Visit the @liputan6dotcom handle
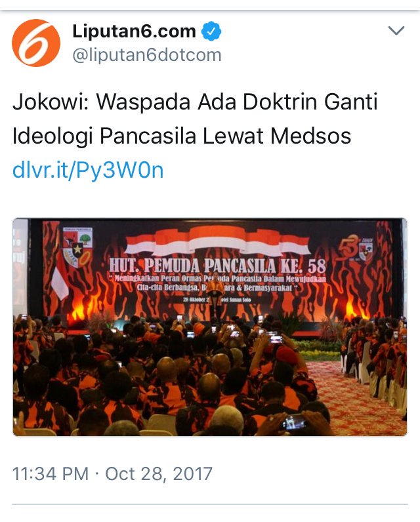The image size is (420, 522). coord(147,55)
